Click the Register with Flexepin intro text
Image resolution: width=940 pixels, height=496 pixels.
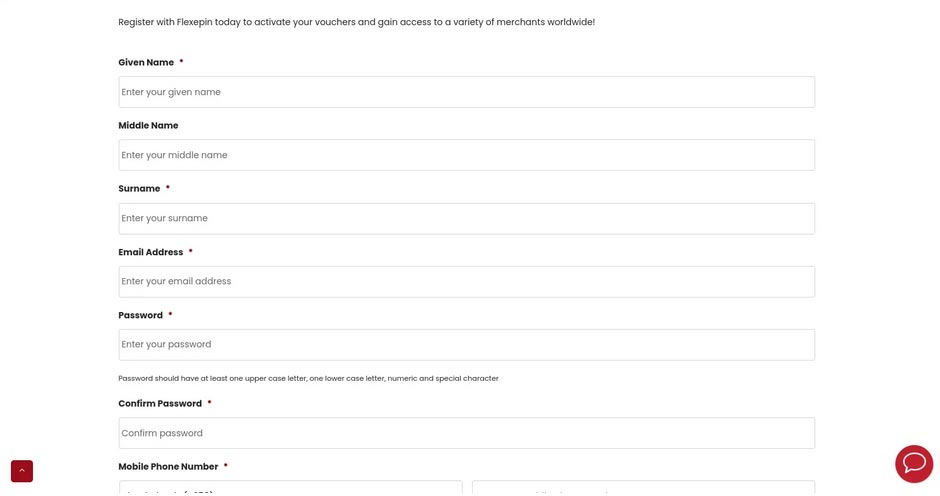pos(356,22)
